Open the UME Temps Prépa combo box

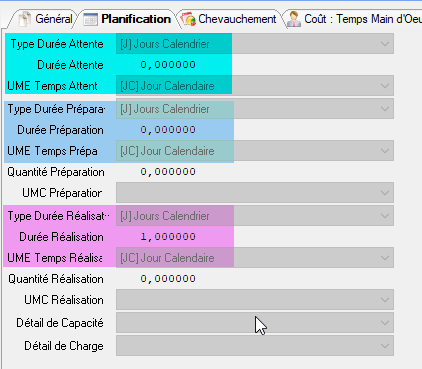point(255,151)
